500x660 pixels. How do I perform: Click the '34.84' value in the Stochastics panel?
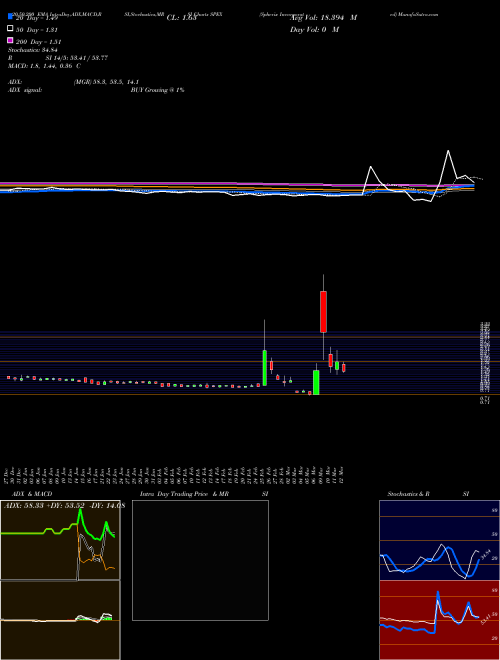tap(486, 554)
